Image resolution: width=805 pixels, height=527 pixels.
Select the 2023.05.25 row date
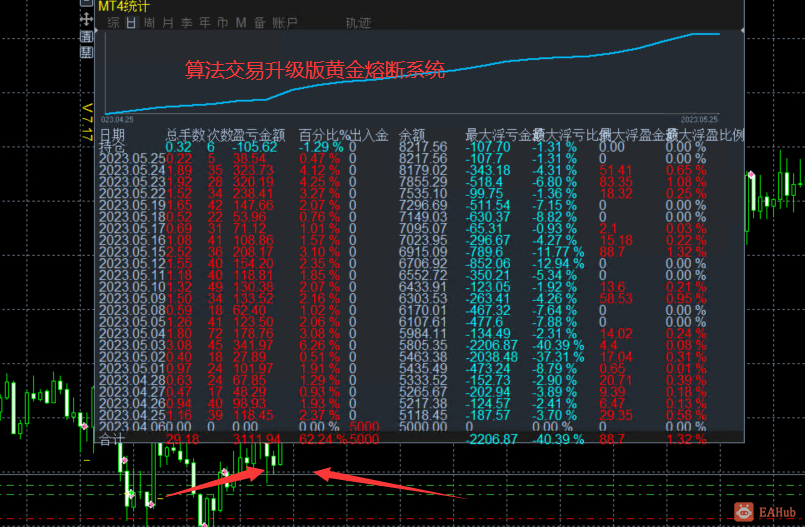click(x=132, y=159)
